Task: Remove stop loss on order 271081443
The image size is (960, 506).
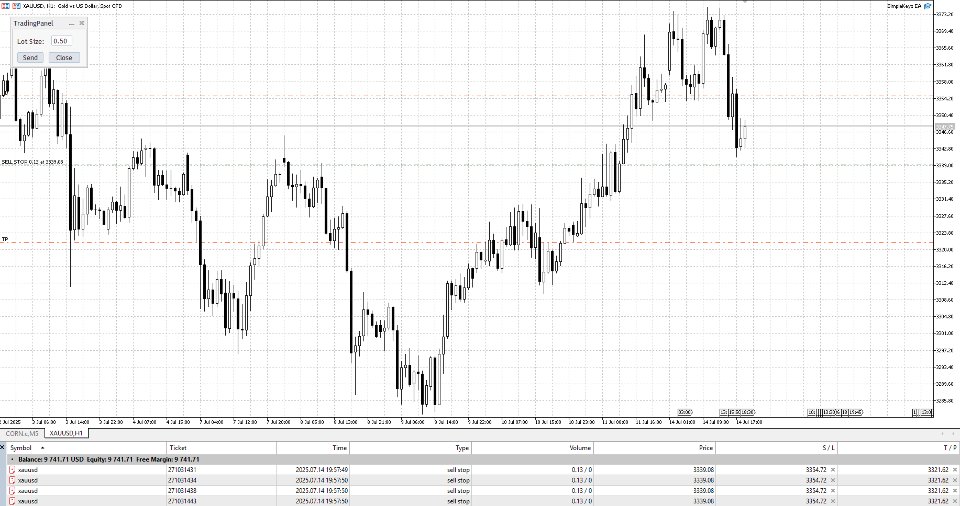Action: (x=833, y=501)
